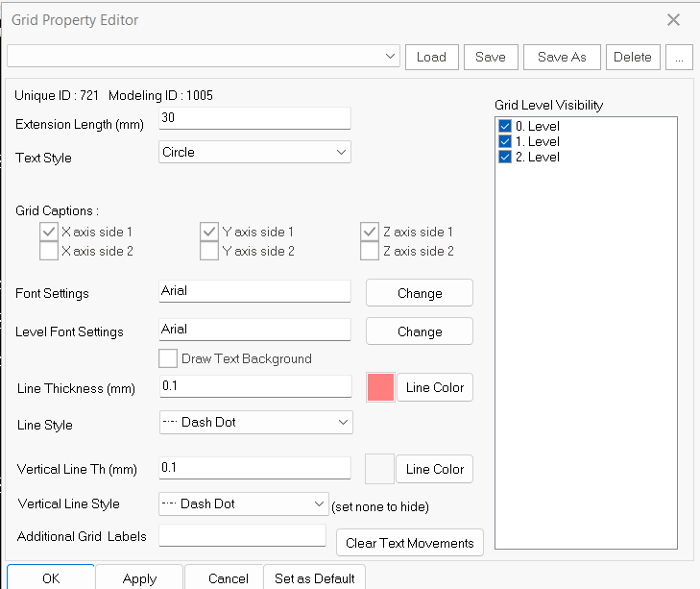
Task: Toggle Draw Text Background checkbox
Action: click(168, 358)
